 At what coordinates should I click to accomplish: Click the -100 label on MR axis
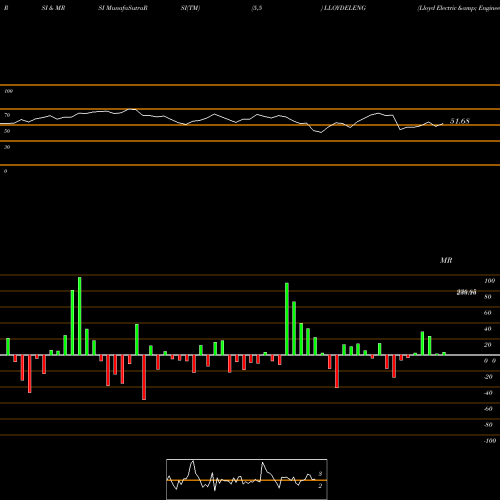point(490,441)
